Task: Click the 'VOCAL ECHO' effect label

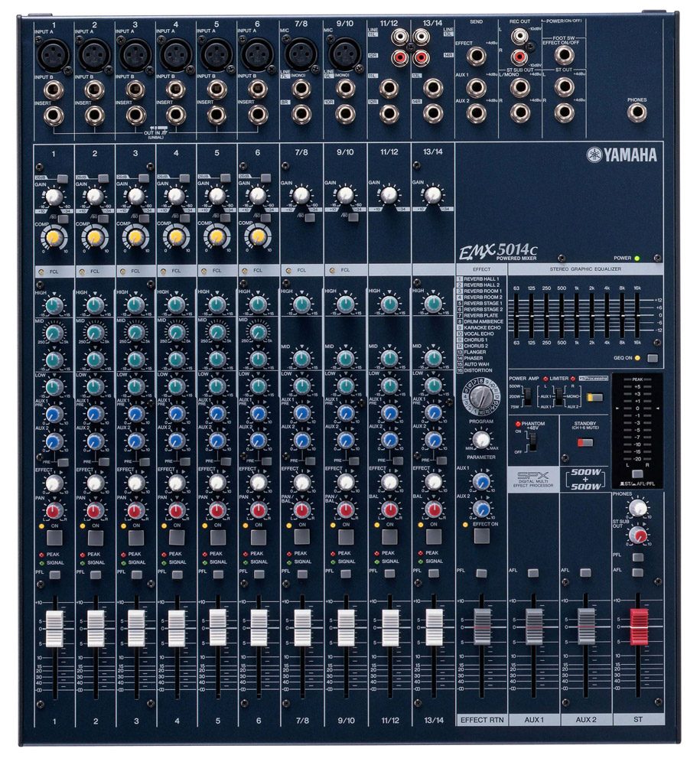Action: point(479,334)
